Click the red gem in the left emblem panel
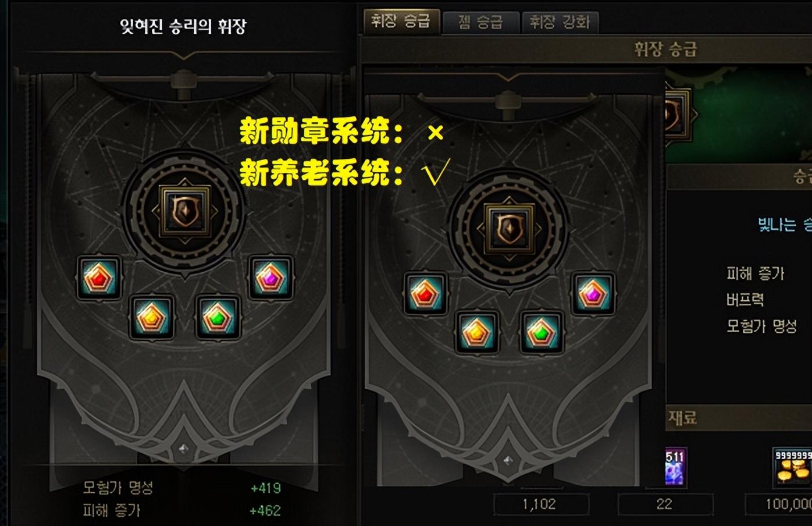 click(99, 278)
